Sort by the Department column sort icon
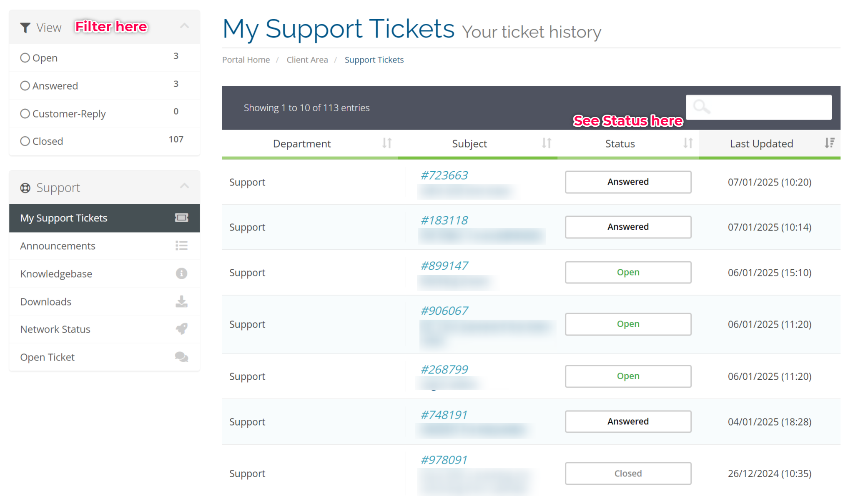Viewport: 868px width, 496px height. (387, 143)
